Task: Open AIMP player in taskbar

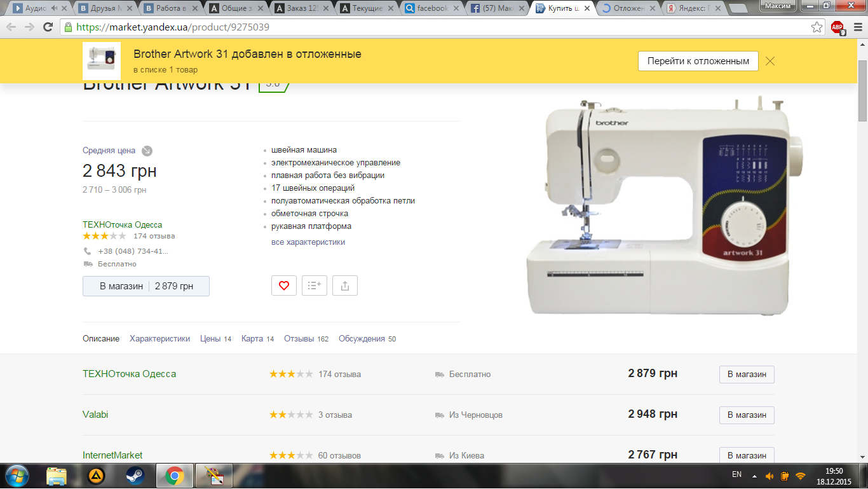Action: click(96, 476)
